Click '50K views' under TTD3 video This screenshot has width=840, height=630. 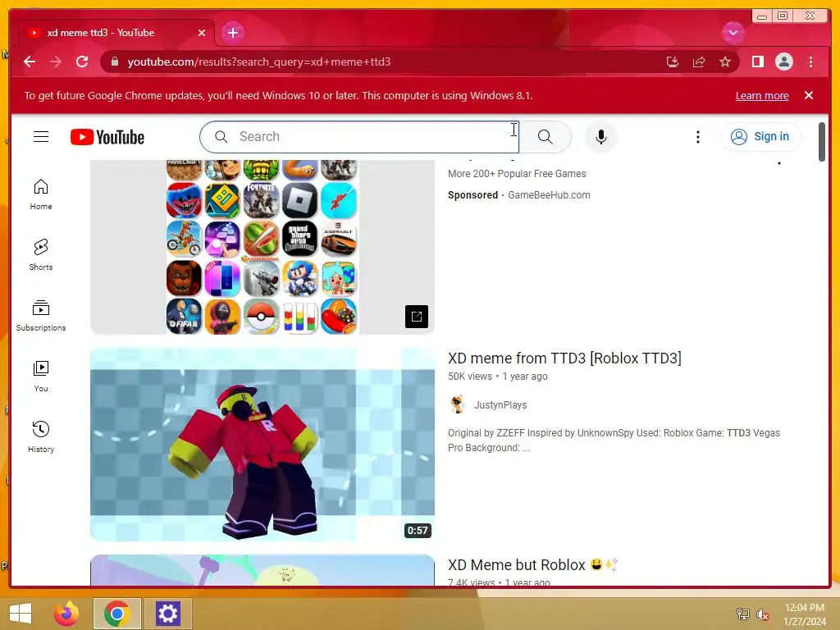469,376
